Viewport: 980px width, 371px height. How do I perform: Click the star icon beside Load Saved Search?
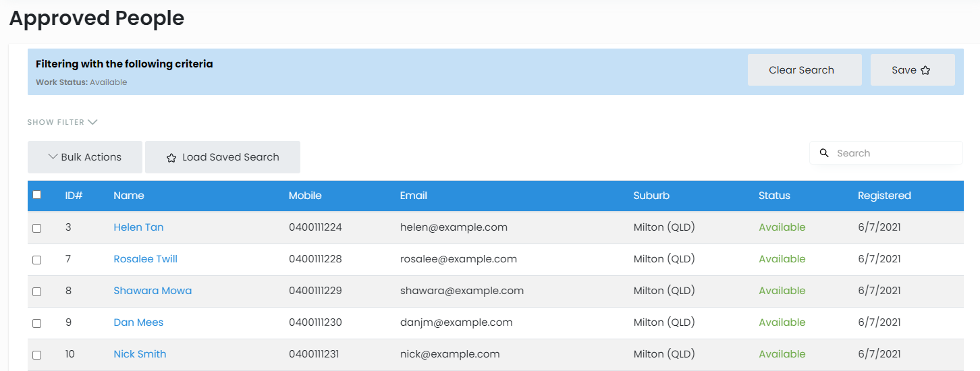[x=171, y=158]
